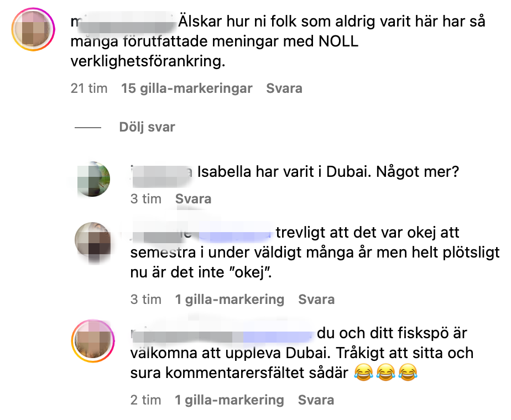The width and height of the screenshot is (511, 420).
Task: View the 15 gilla-markeringar list
Action: [187, 88]
